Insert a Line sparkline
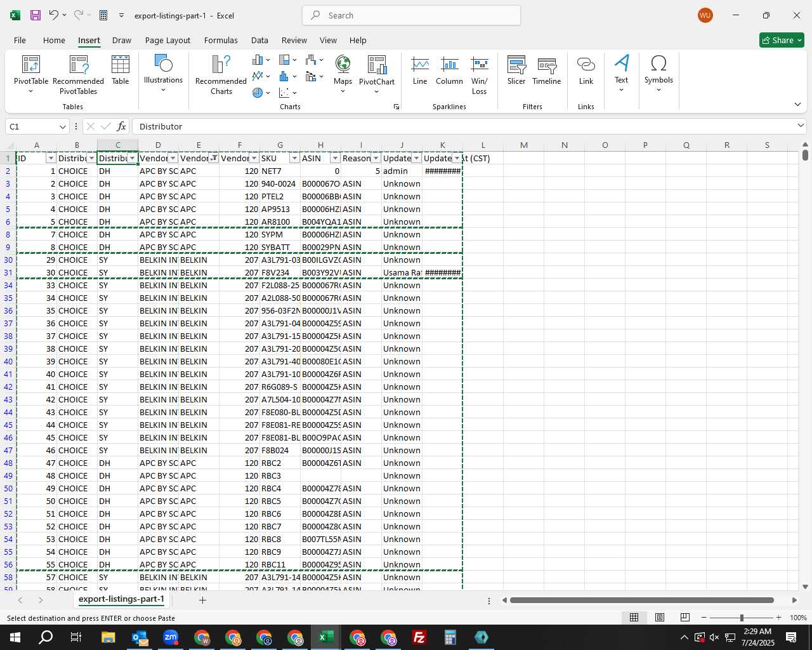Viewport: 812px width, 650px height. [x=420, y=70]
